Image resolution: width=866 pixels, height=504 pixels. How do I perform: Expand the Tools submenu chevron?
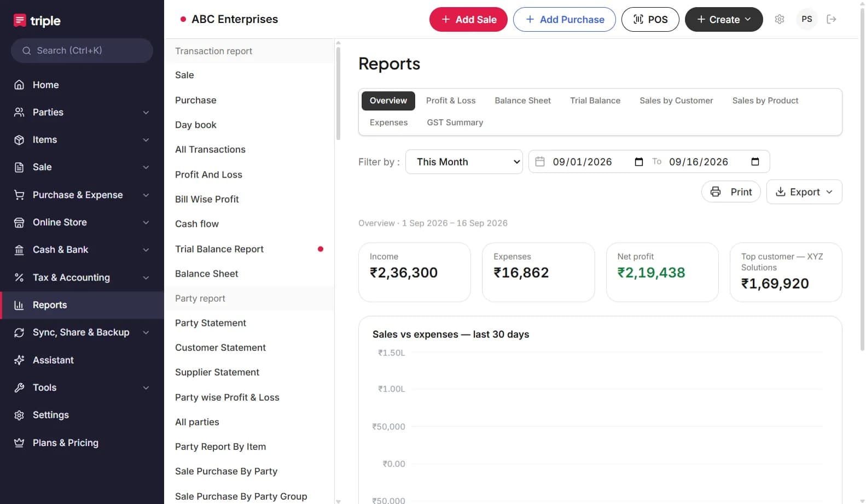[x=146, y=388]
